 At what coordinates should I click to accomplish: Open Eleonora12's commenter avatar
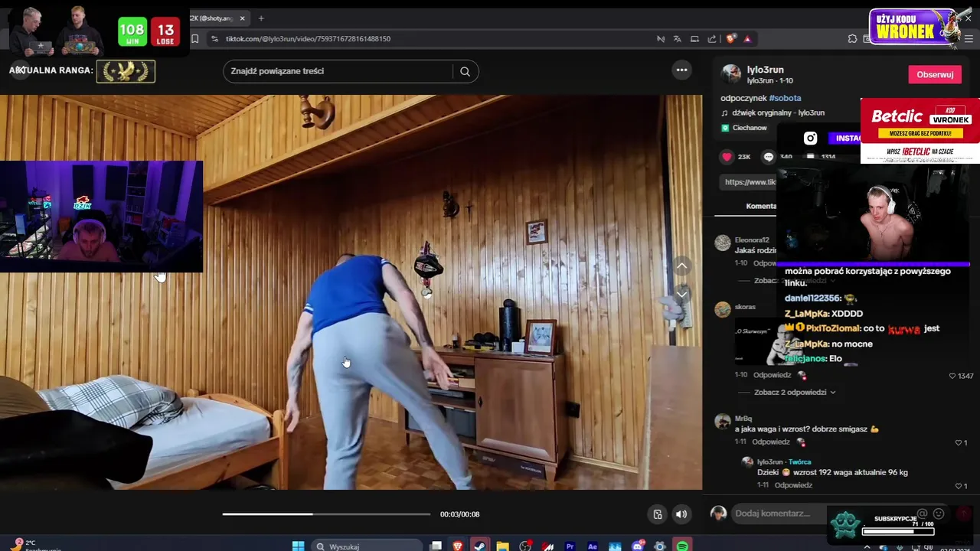pyautogui.click(x=723, y=243)
